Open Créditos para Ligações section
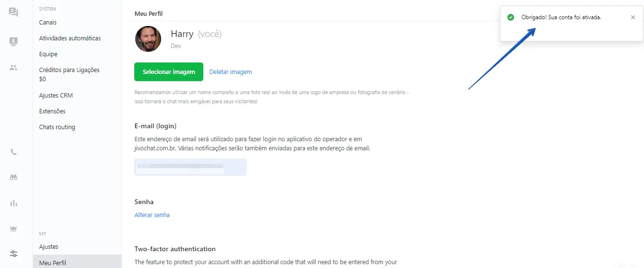644x268 pixels. click(x=69, y=70)
